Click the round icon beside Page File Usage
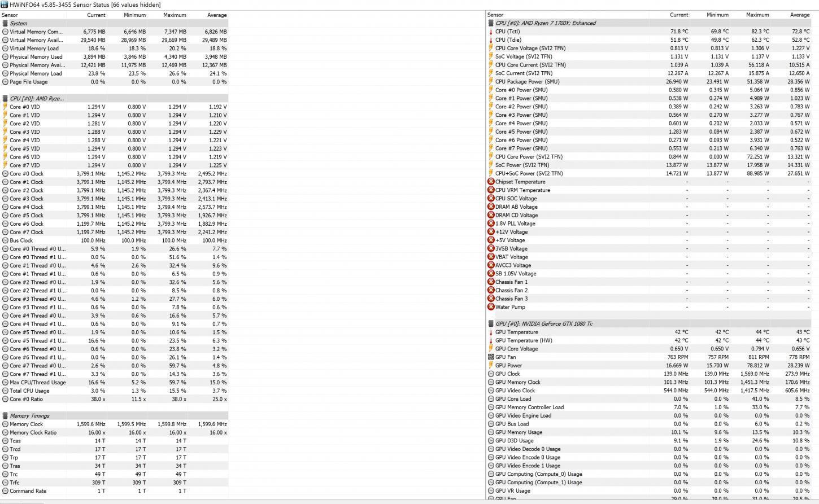 pyautogui.click(x=5, y=82)
